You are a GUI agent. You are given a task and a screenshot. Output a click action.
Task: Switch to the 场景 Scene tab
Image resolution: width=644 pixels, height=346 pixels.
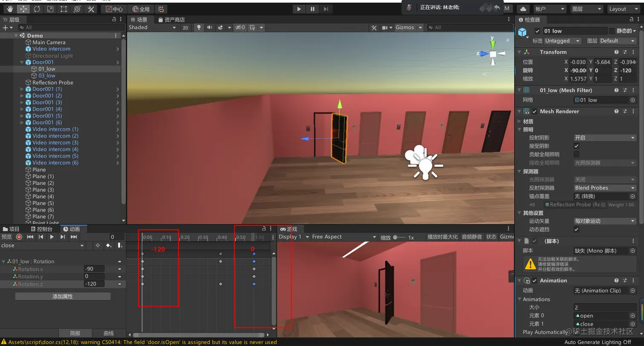[x=139, y=20]
